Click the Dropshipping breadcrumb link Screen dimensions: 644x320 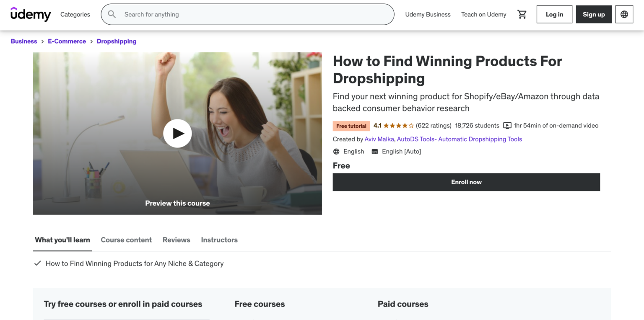coord(117,41)
